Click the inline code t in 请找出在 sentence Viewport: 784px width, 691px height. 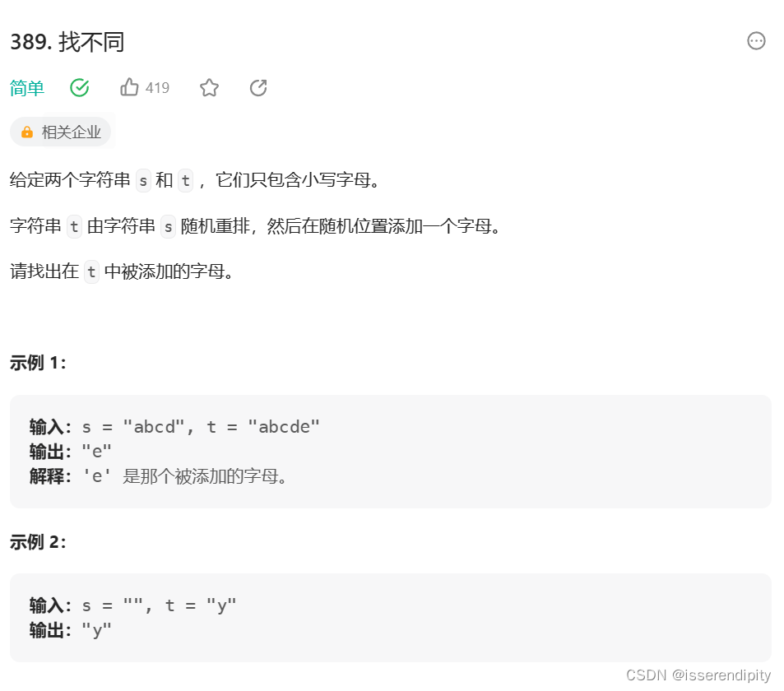click(91, 272)
